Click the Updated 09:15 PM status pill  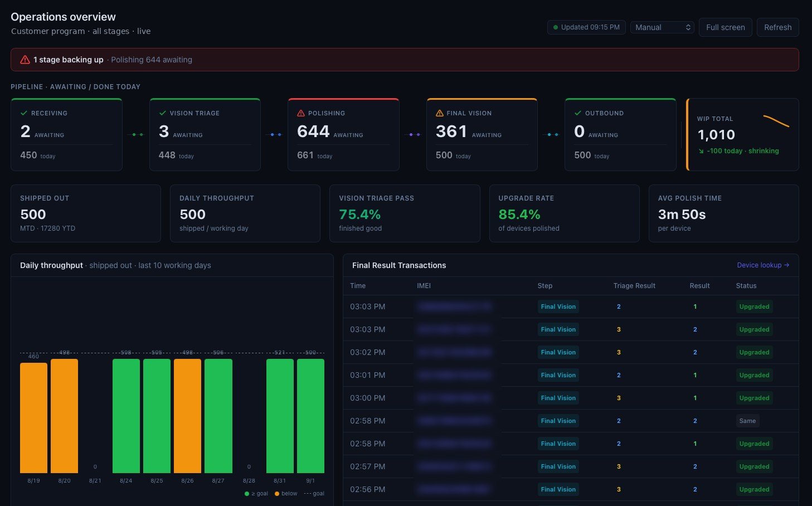tap(586, 27)
